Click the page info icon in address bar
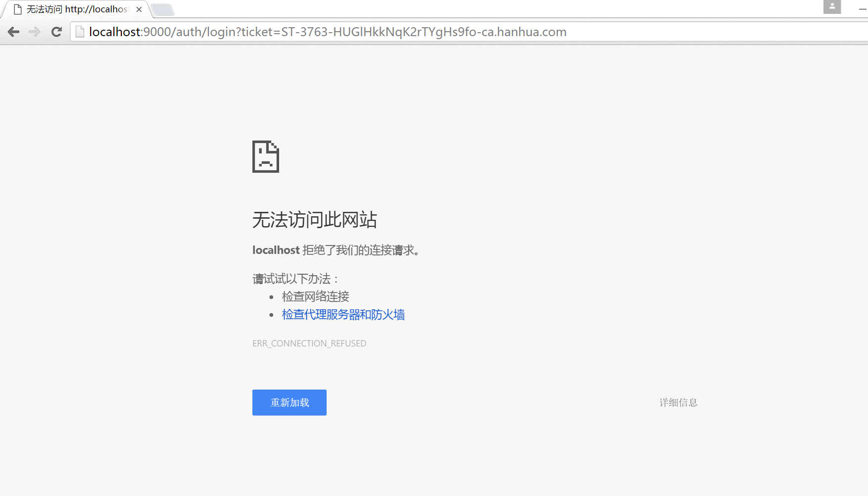 (x=79, y=32)
